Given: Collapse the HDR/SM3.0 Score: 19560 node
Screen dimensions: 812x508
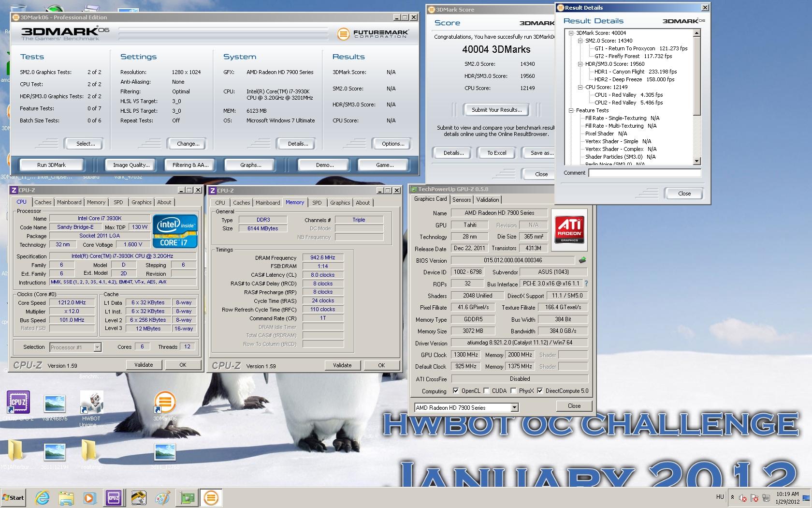Looking at the screenshot, I should (580, 64).
